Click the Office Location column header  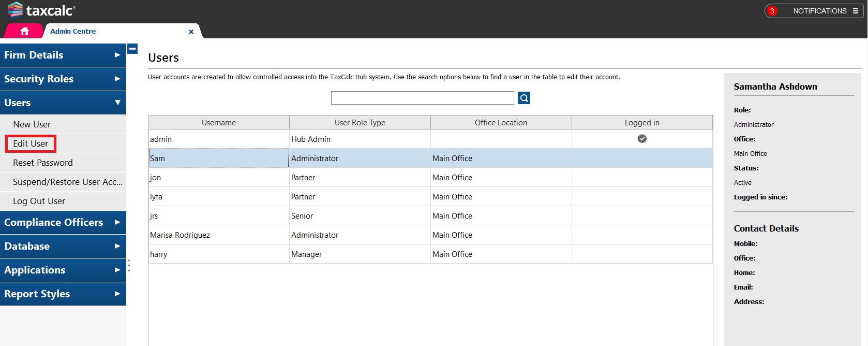click(501, 123)
